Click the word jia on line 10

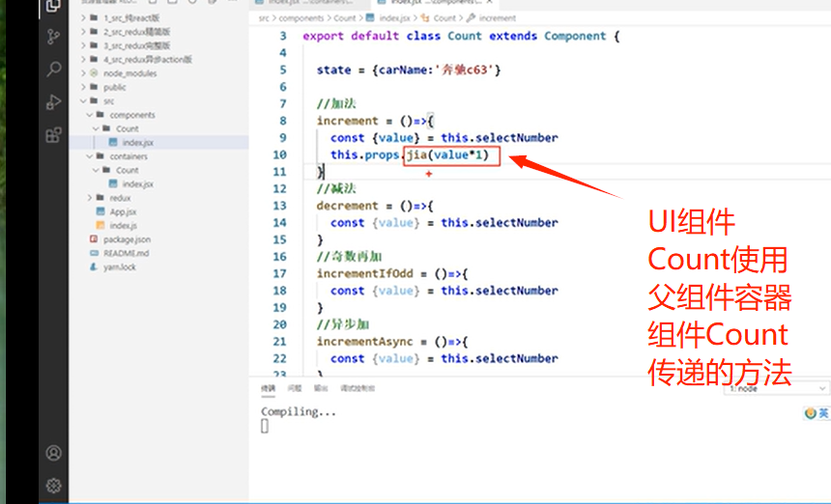(417, 154)
